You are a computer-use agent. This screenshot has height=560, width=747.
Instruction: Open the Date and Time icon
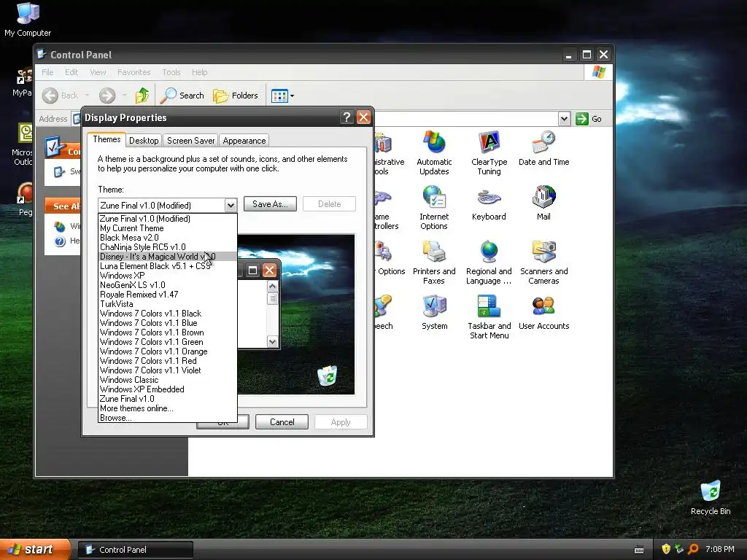click(x=543, y=149)
